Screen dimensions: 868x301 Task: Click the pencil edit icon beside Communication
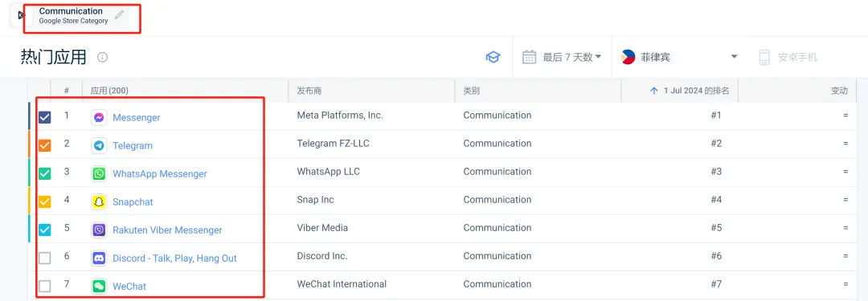(x=119, y=15)
